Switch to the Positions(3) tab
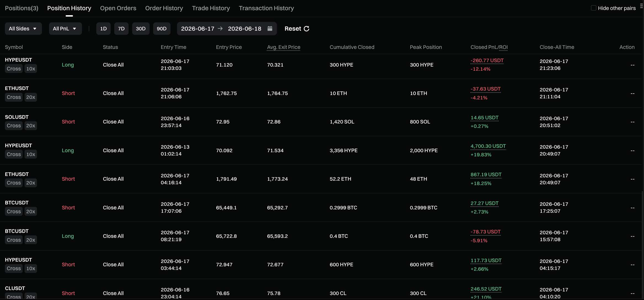This screenshot has height=300, width=644. click(22, 8)
